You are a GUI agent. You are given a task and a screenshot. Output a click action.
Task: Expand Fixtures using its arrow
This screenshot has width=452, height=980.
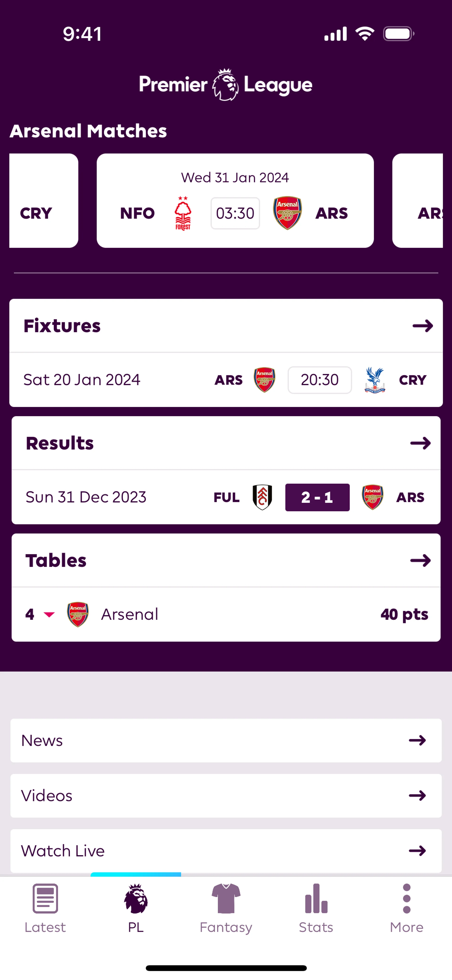click(x=423, y=326)
